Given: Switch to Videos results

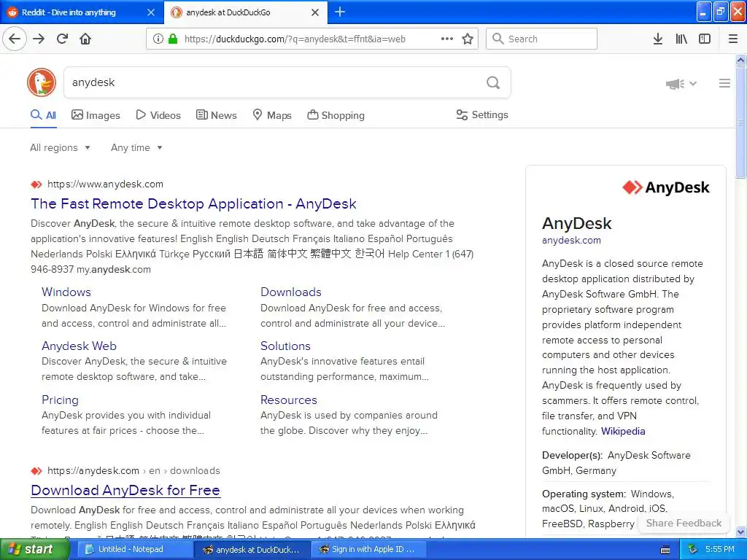Looking at the screenshot, I should (x=158, y=115).
